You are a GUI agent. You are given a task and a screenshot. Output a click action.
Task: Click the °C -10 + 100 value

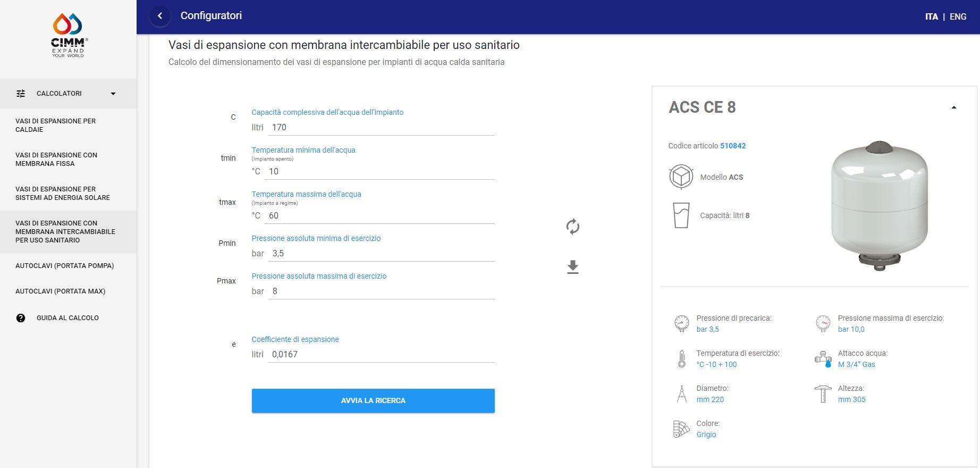pyautogui.click(x=716, y=364)
